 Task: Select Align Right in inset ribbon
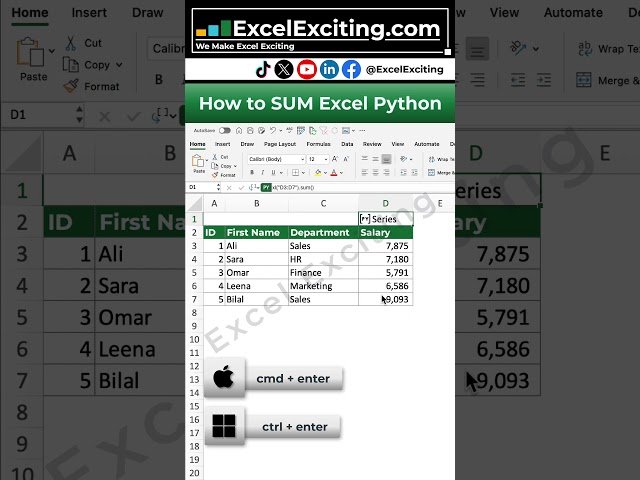pyautogui.click(x=386, y=172)
